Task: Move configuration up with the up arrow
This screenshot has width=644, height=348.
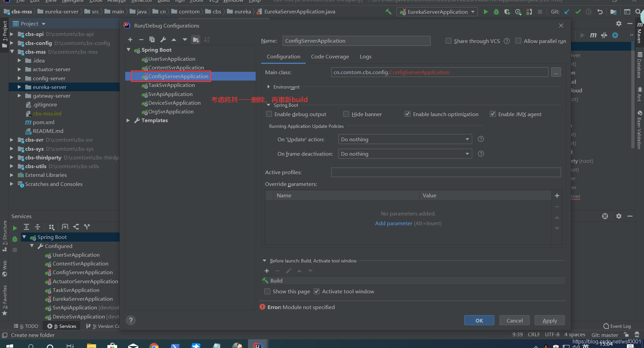Action: (174, 40)
